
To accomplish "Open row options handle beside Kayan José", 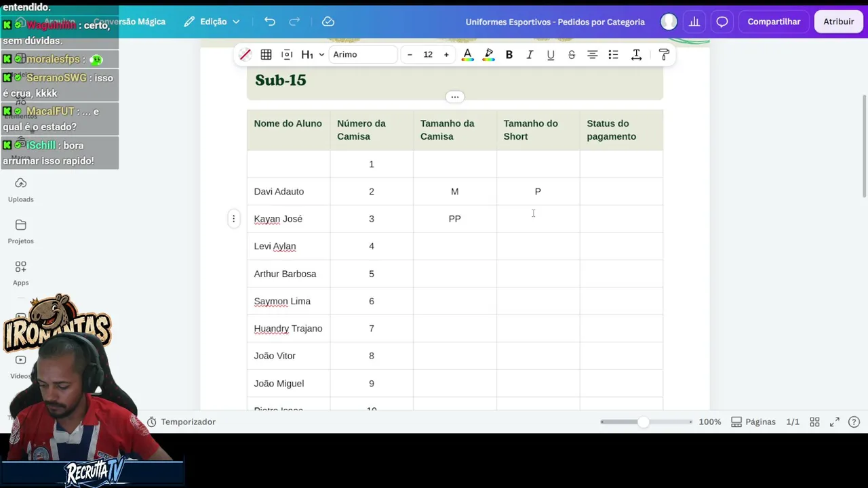I will (x=233, y=218).
